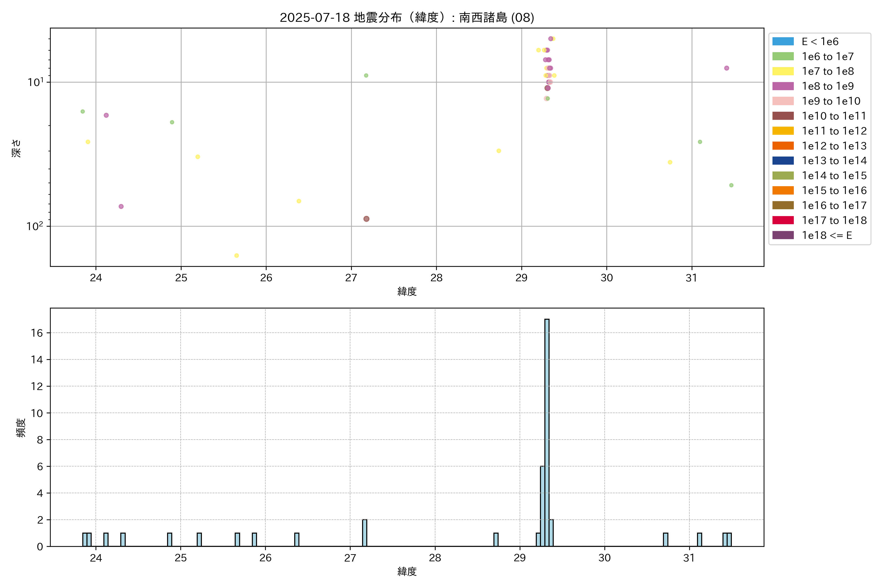
Task: Click the brown scatter point near latitude 27.2
Action: pyautogui.click(x=366, y=219)
